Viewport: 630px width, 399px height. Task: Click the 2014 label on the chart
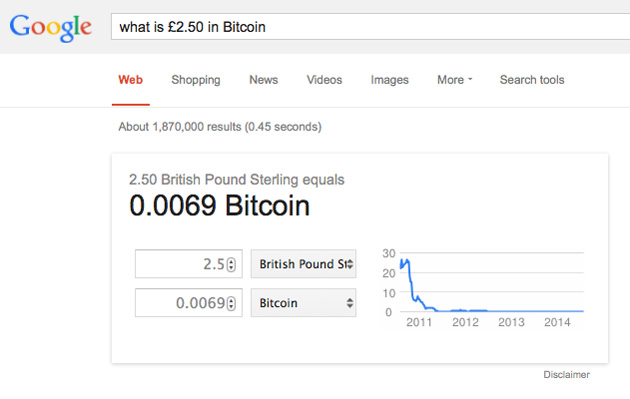[557, 322]
